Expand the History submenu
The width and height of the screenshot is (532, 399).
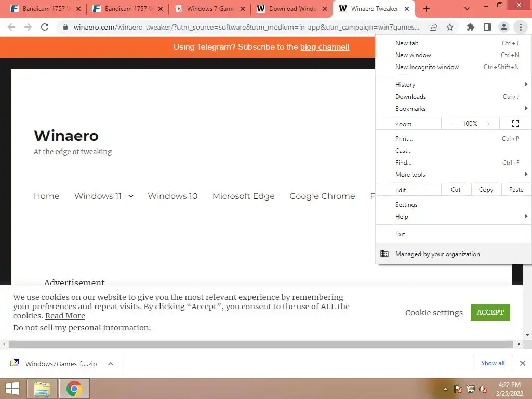(453, 85)
